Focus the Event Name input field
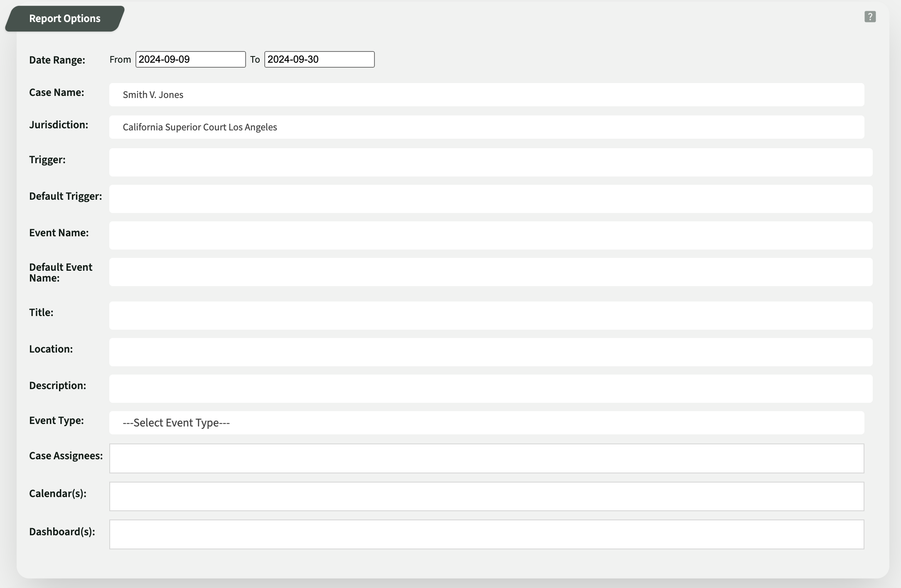The image size is (901, 588). [x=491, y=235]
